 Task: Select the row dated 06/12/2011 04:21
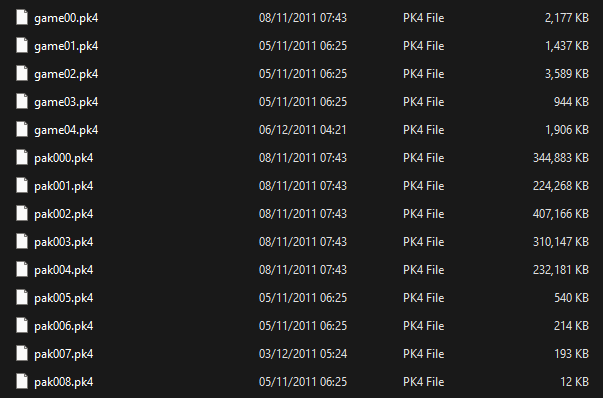302,130
